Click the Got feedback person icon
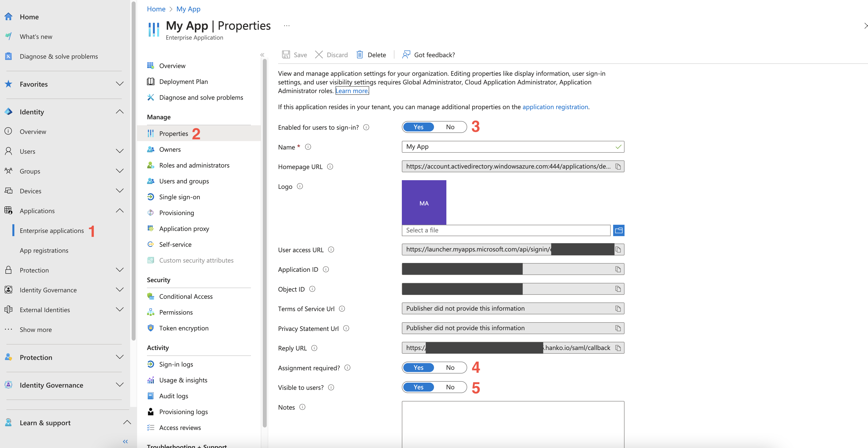The height and width of the screenshot is (448, 868). tap(406, 55)
